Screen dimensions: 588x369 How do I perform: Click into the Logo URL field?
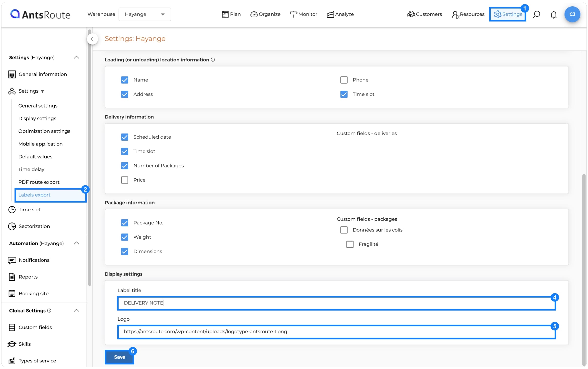coord(336,332)
